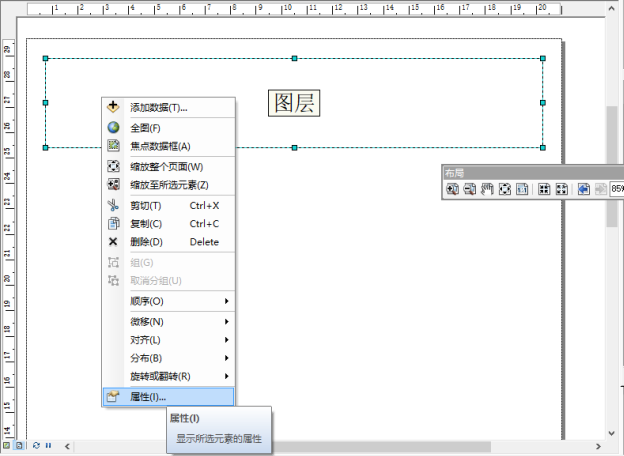Go back to previous layout extent
624x456 pixels.
point(583,189)
